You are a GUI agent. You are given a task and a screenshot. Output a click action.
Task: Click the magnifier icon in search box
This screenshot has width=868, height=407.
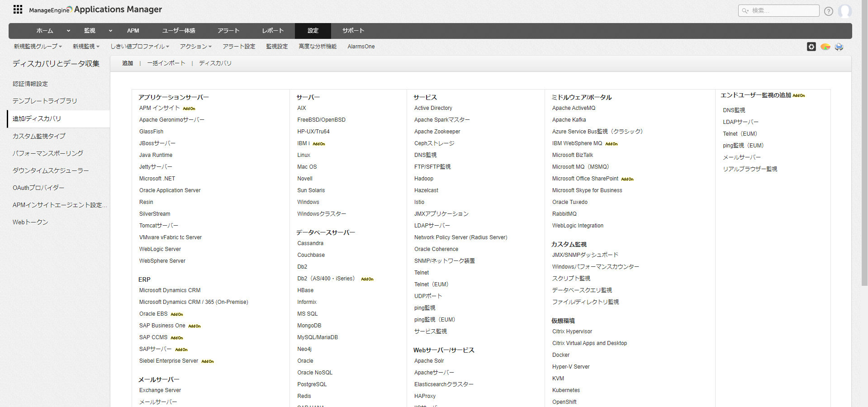(x=745, y=11)
